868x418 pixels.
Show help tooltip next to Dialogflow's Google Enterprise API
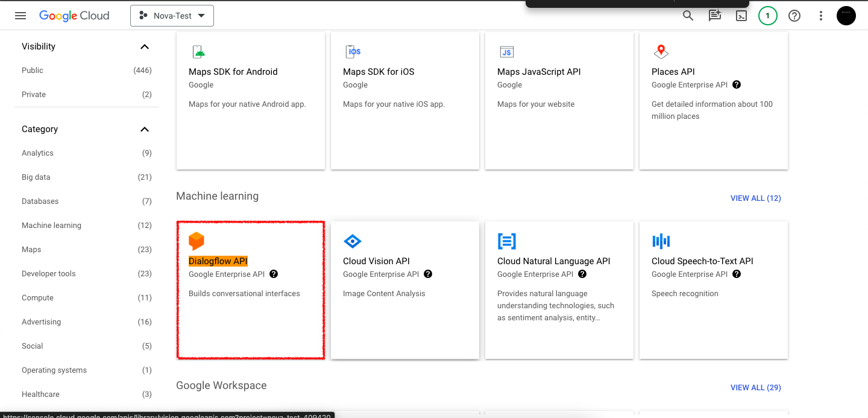pyautogui.click(x=273, y=273)
